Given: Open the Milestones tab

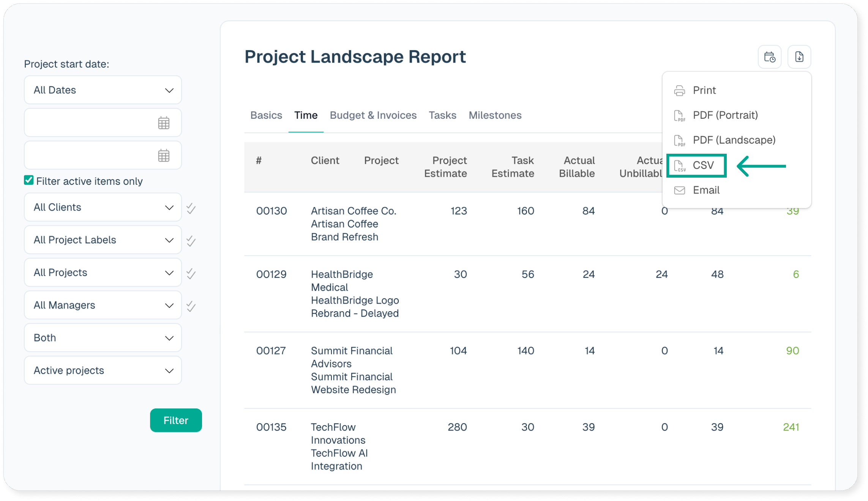Looking at the screenshot, I should point(495,115).
